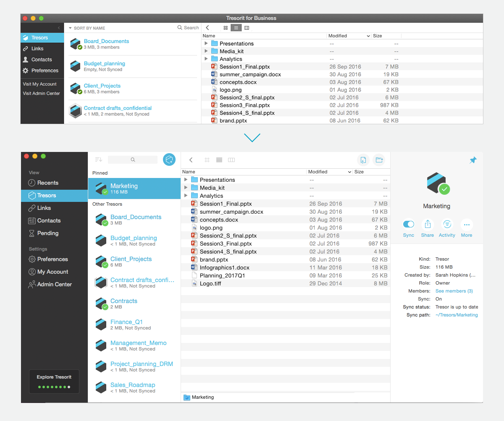
Task: Select Contacts in the upper window sidebar
Action: 37,60
